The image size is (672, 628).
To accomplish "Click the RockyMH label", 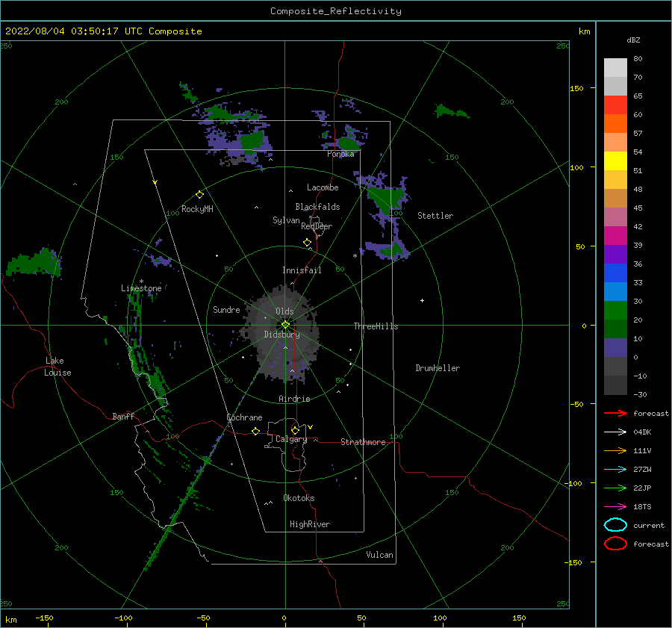I will (x=197, y=209).
